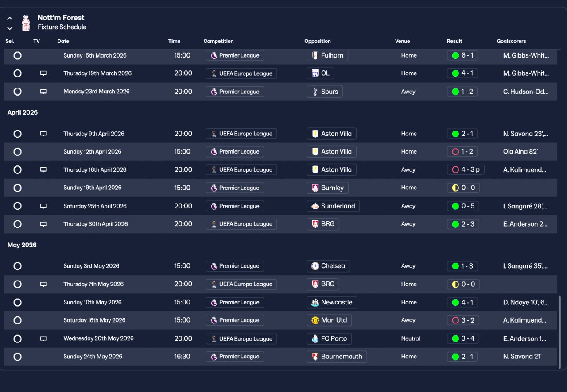Select the Sunday 3rd May fixture radio
The height and width of the screenshot is (392, 567).
[17, 266]
